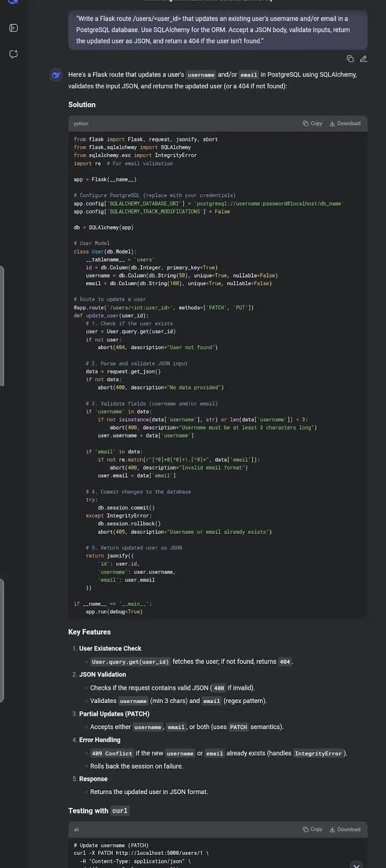Image resolution: width=386 pixels, height=868 pixels.
Task: Click the '400' code chip under JSON Validation
Action: point(219,688)
